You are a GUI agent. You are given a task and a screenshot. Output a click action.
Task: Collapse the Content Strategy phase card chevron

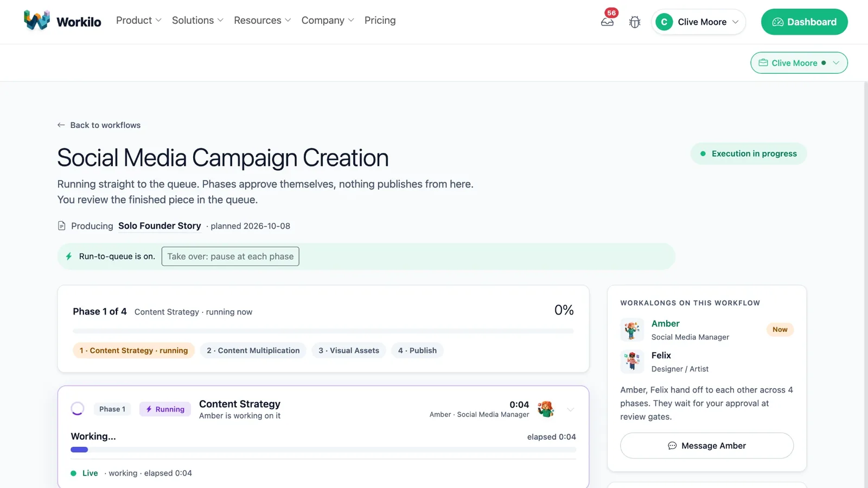[570, 409]
